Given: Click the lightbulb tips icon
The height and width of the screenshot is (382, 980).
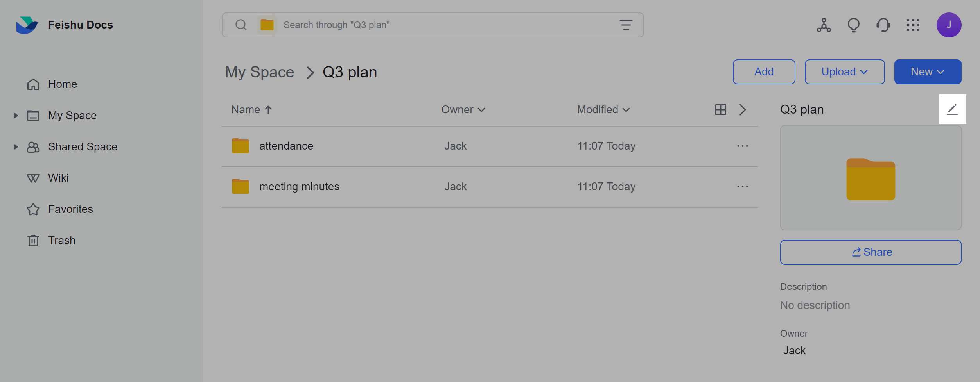Looking at the screenshot, I should [x=853, y=25].
